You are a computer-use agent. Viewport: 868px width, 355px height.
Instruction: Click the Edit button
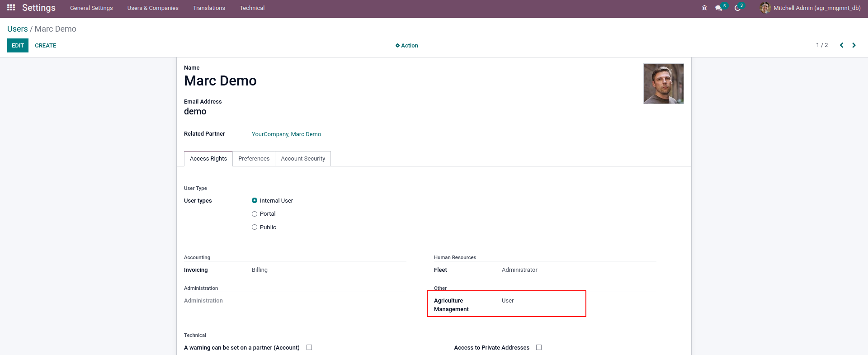[x=18, y=46]
